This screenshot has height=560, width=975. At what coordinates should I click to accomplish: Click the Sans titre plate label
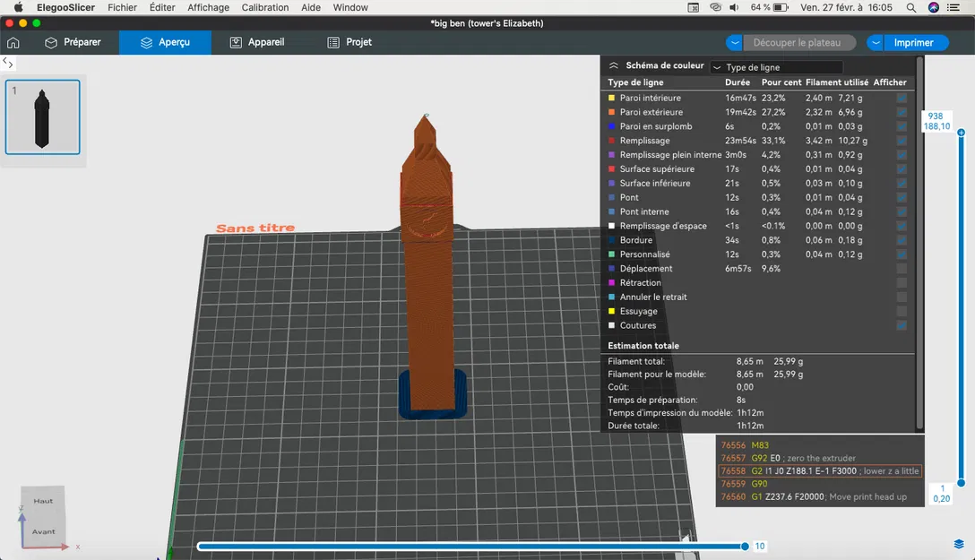click(x=255, y=228)
